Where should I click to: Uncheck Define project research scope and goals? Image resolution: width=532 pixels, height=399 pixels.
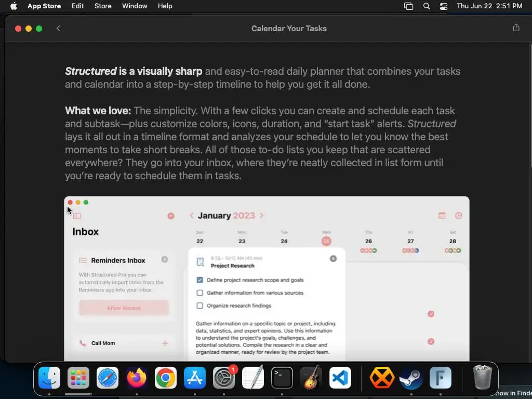click(200, 280)
